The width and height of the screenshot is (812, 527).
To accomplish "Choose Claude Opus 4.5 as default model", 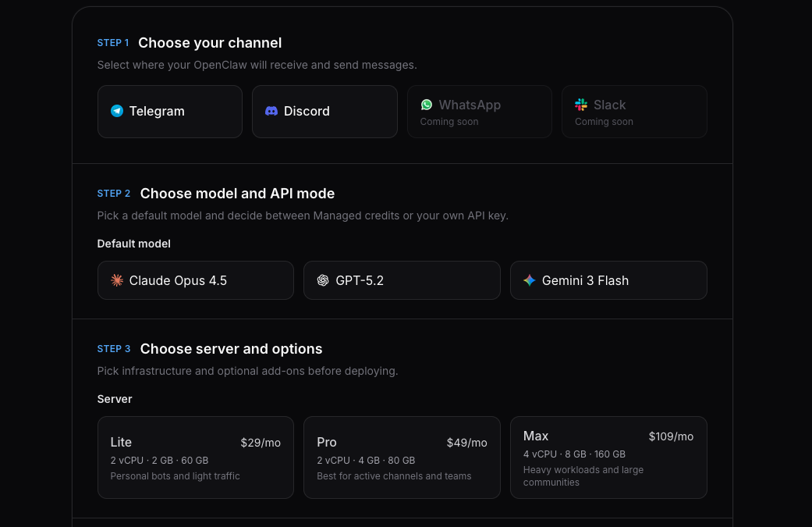I will (x=195, y=280).
